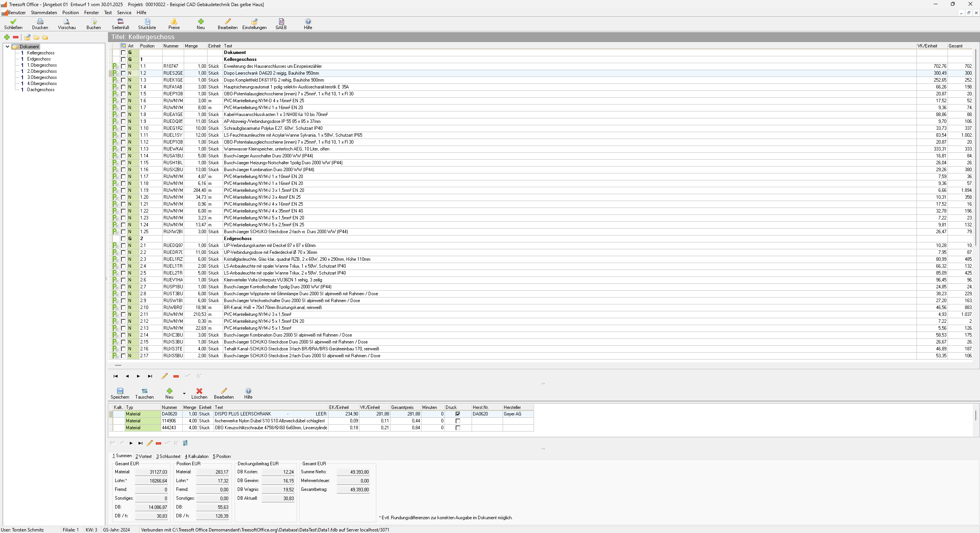Click green plus icon above document tree
Screen dimensions: 980x533
(x=7, y=37)
